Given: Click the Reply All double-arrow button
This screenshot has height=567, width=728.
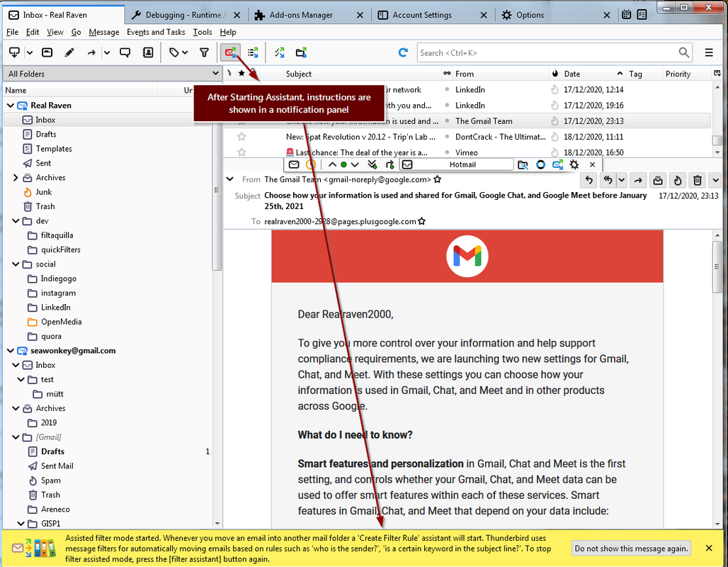Looking at the screenshot, I should (608, 180).
